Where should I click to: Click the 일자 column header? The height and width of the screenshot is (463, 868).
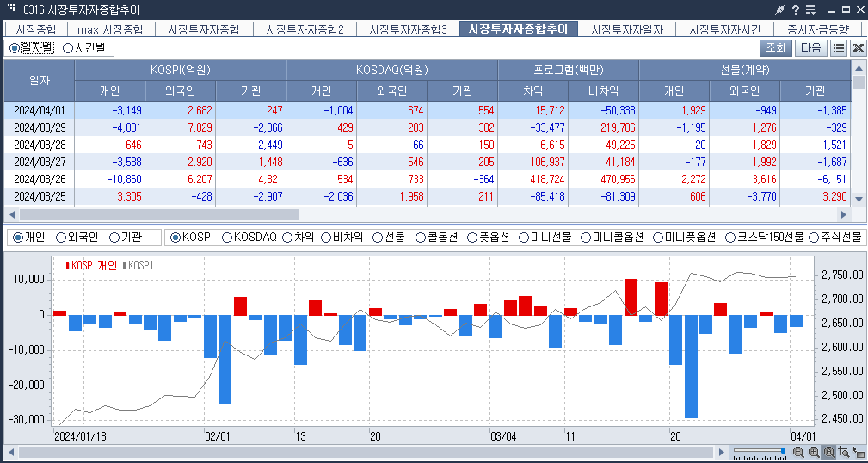(x=40, y=80)
